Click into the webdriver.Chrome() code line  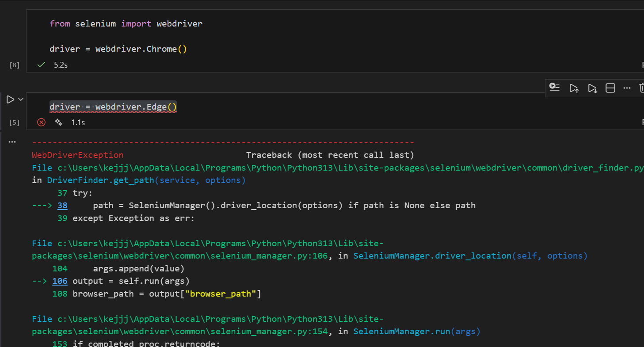118,49
